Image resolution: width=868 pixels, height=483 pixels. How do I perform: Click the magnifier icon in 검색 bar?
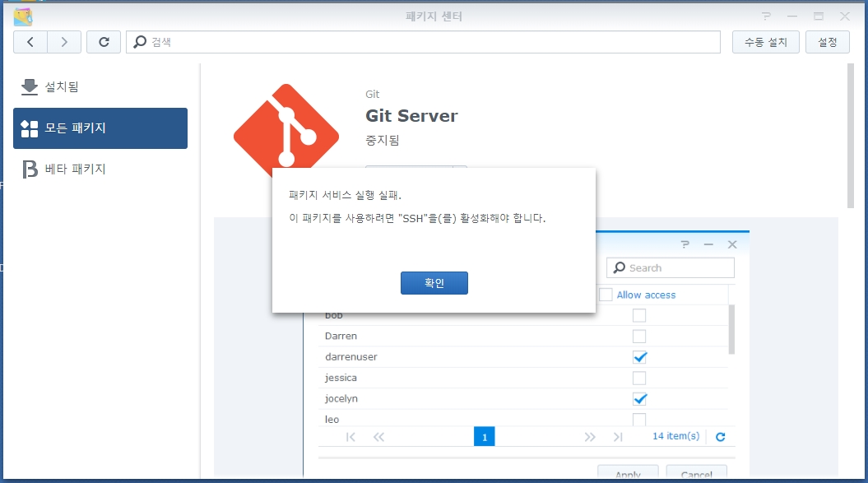[140, 41]
